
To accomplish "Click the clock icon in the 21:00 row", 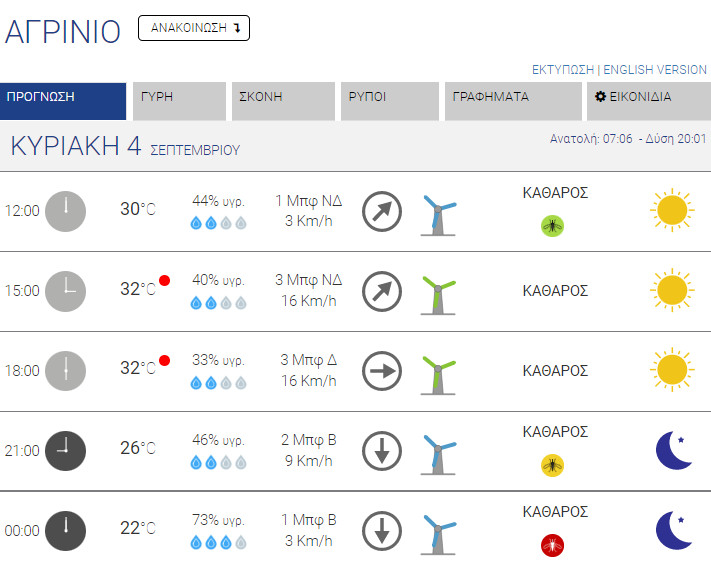I will pyautogui.click(x=66, y=450).
